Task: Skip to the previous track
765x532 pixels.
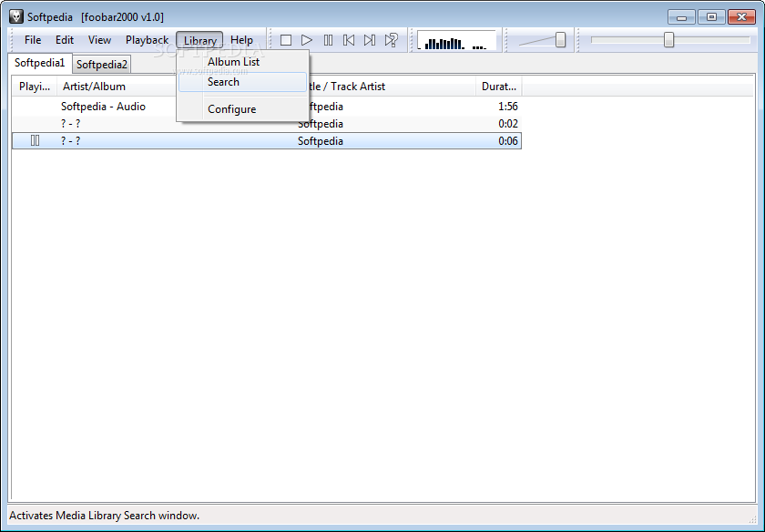Action: click(349, 40)
